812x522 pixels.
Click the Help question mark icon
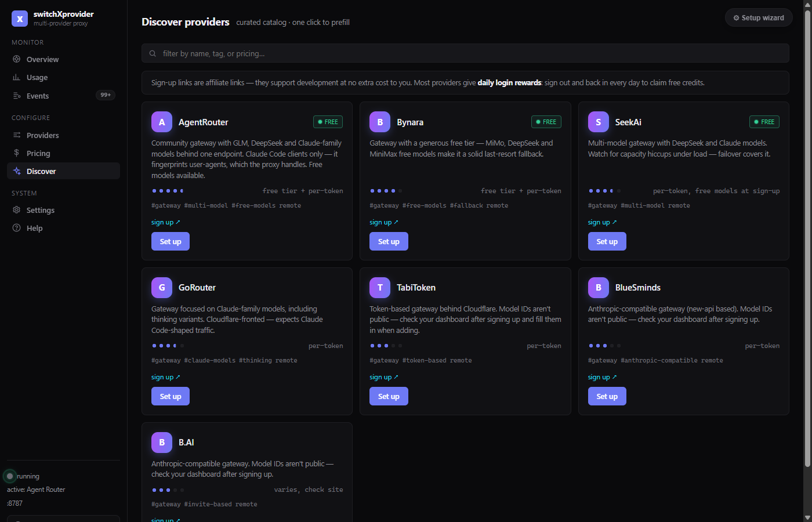coord(17,228)
